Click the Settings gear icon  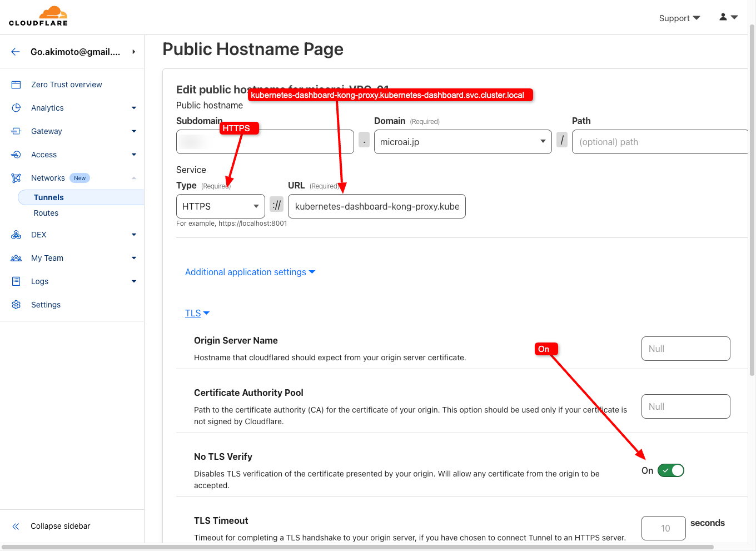click(x=16, y=305)
